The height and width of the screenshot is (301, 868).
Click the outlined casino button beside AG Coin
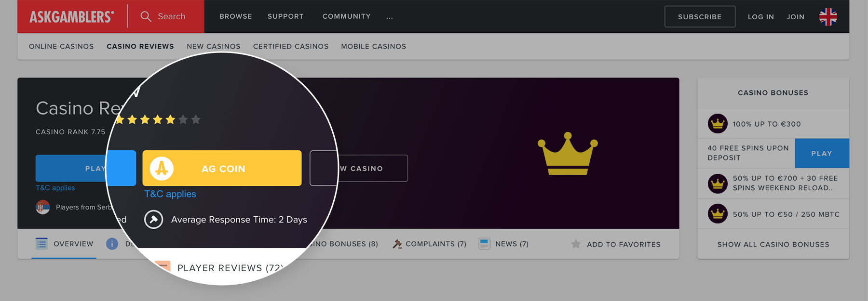(359, 168)
